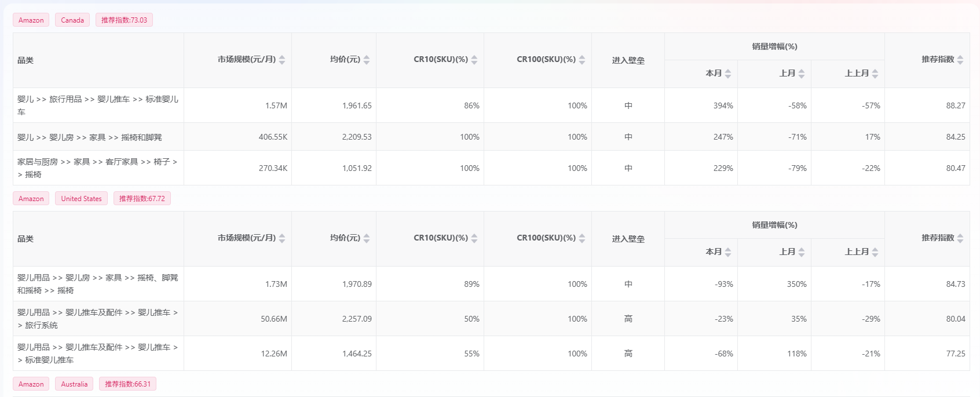Click the Canada tag
Viewport: 980px width, 397px height.
click(x=72, y=20)
